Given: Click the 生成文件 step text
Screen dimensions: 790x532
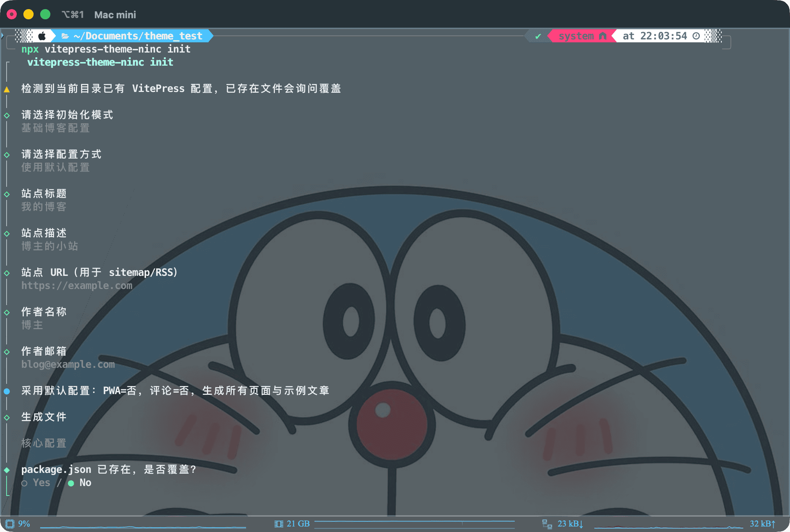Looking at the screenshot, I should coord(44,417).
